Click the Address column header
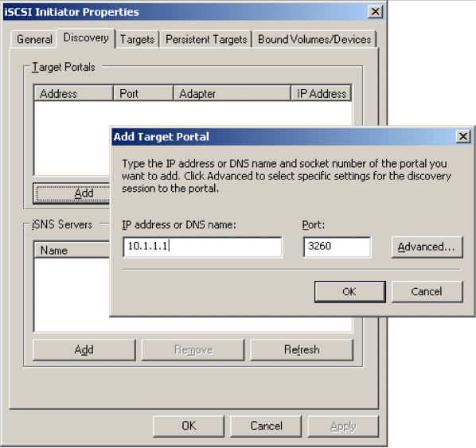Image resolution: width=476 pixels, height=448 pixels. 73,93
